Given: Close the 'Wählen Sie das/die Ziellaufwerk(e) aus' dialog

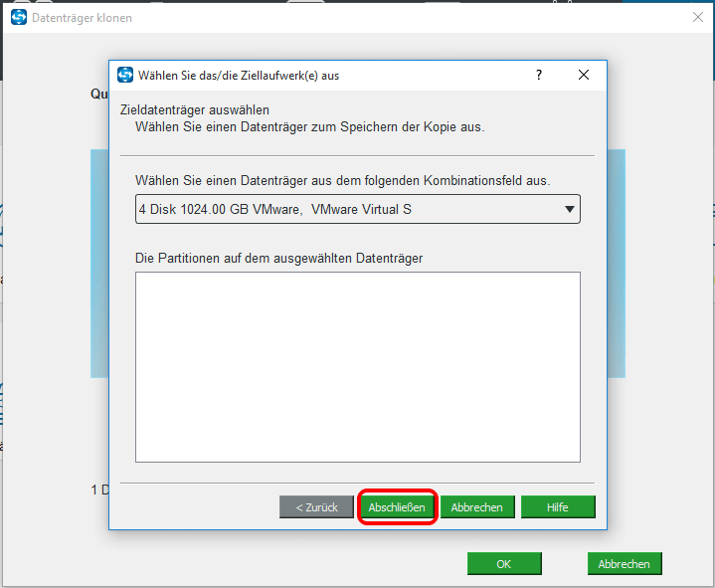Looking at the screenshot, I should (x=584, y=76).
